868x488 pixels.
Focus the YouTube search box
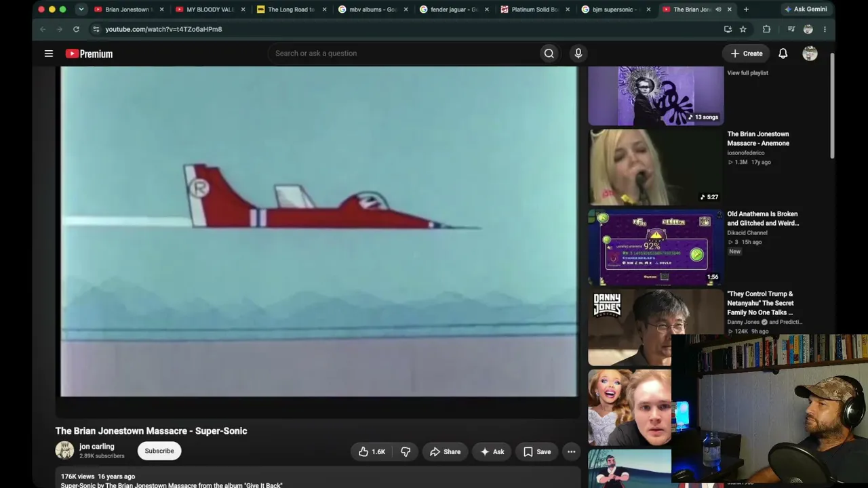coord(403,54)
